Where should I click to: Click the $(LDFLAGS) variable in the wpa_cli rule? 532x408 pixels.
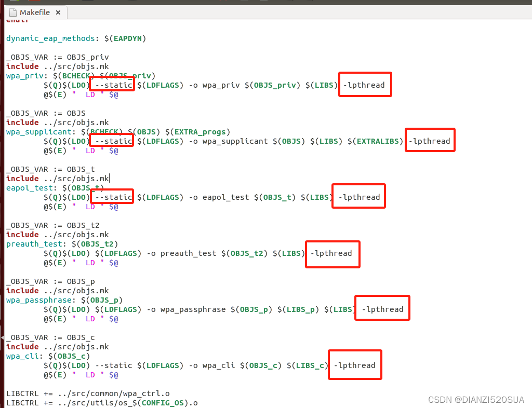coord(162,365)
